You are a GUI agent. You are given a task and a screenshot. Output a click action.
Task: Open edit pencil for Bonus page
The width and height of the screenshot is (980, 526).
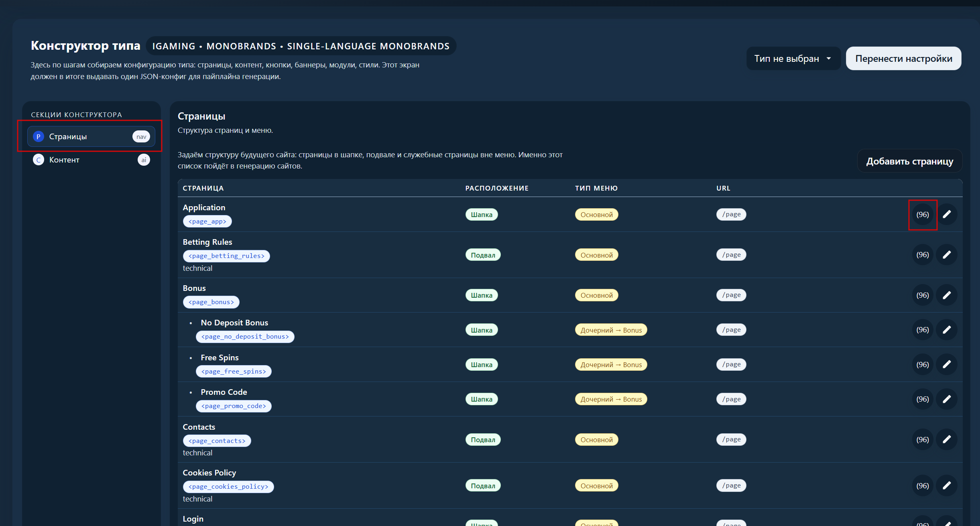click(x=947, y=295)
